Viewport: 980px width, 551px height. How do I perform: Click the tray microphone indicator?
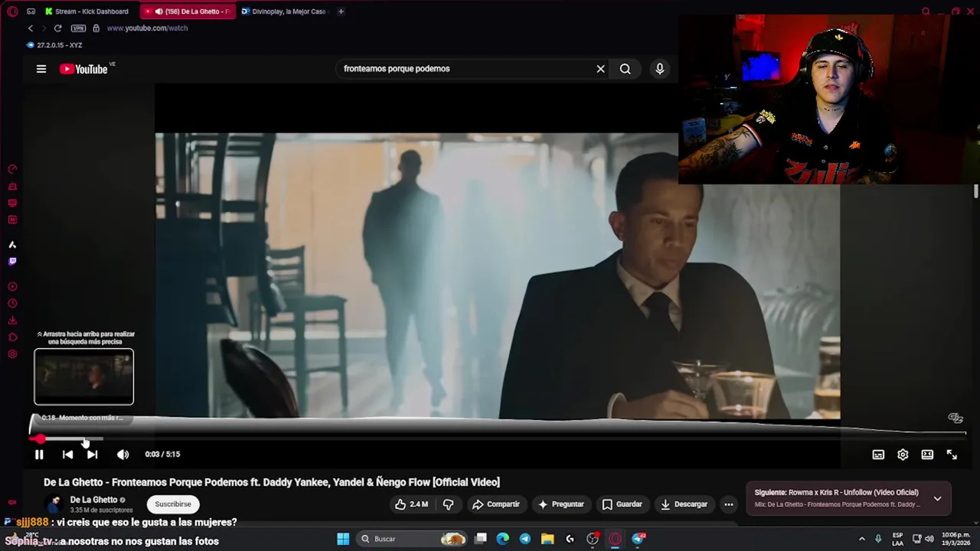pos(878,539)
